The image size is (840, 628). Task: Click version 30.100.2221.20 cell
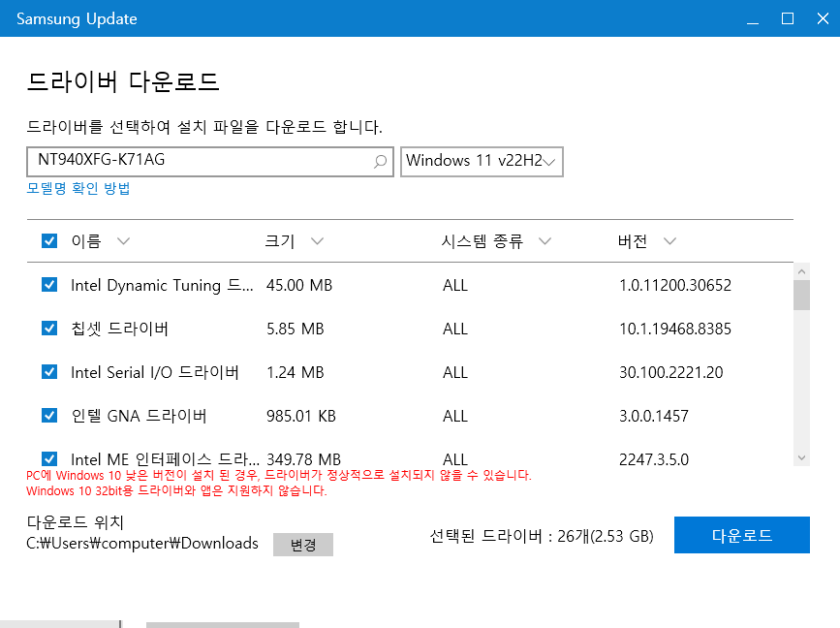[671, 372]
